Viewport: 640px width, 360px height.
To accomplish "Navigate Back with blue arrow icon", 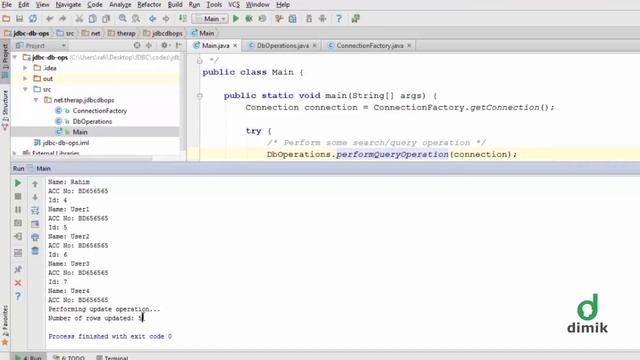I will click(x=152, y=19).
